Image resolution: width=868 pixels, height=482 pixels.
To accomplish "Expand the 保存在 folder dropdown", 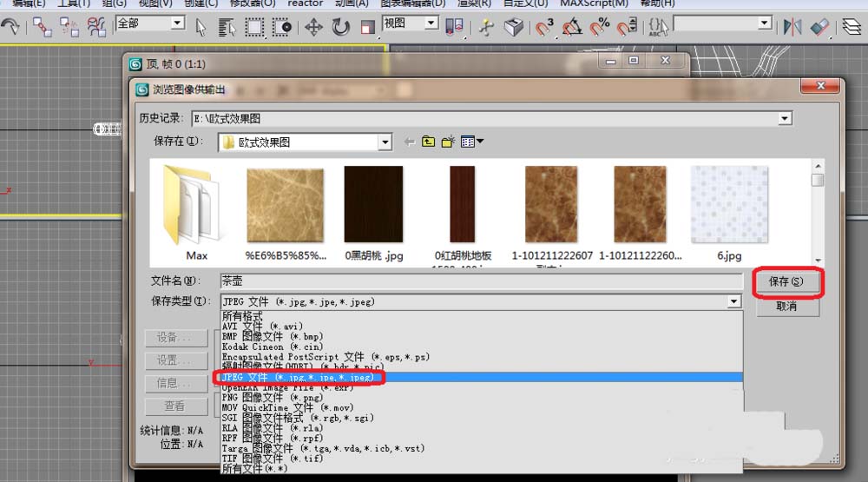I will coord(385,142).
